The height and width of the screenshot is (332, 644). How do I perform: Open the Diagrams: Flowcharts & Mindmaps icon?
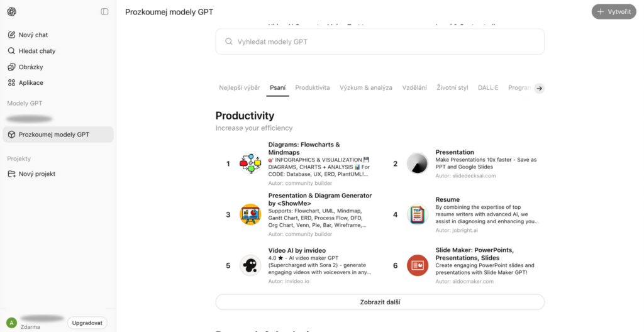pyautogui.click(x=250, y=164)
